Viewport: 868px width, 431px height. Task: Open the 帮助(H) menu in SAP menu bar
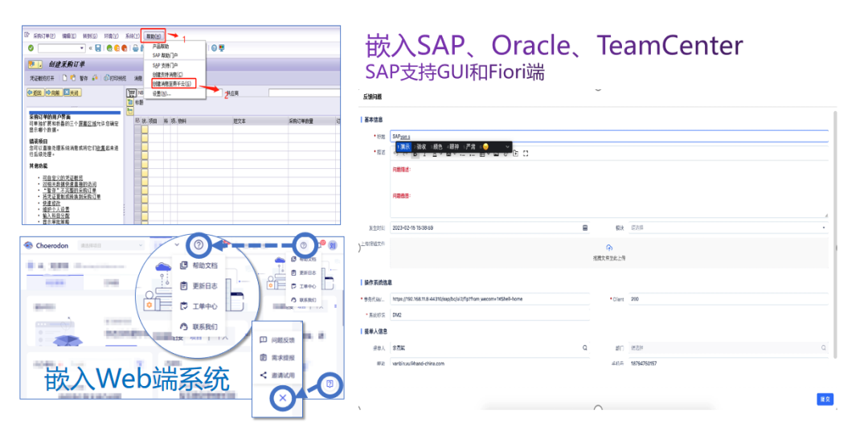point(154,36)
